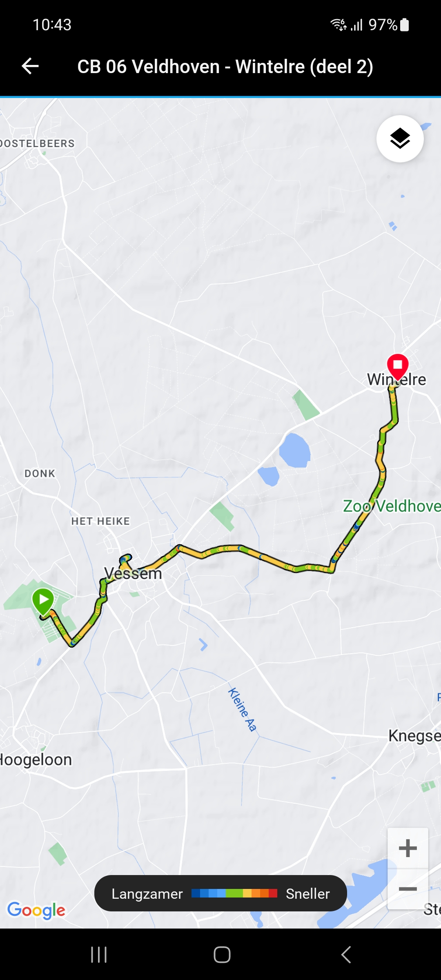Tap the Google logo on map
441x980 pixels.
36,911
